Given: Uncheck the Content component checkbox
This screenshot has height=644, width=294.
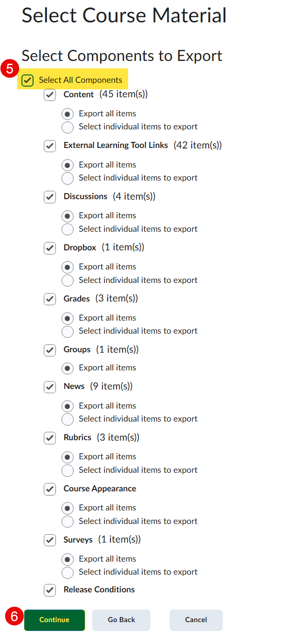Looking at the screenshot, I should (x=50, y=95).
